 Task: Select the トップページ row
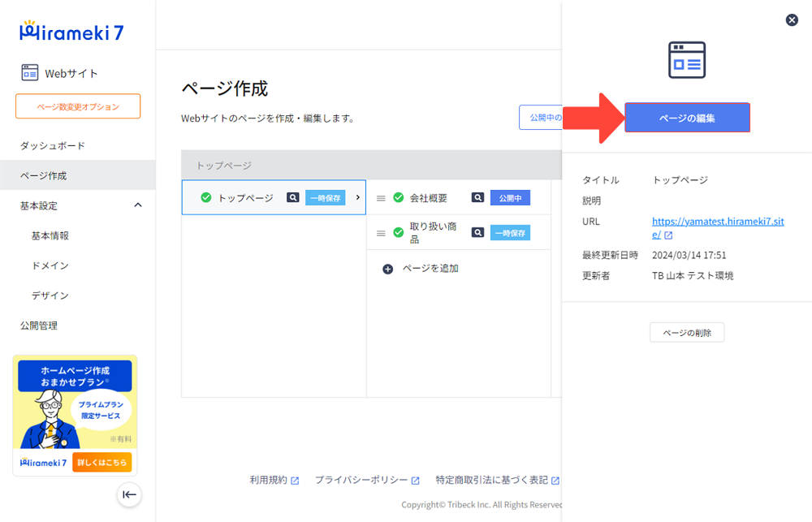274,197
